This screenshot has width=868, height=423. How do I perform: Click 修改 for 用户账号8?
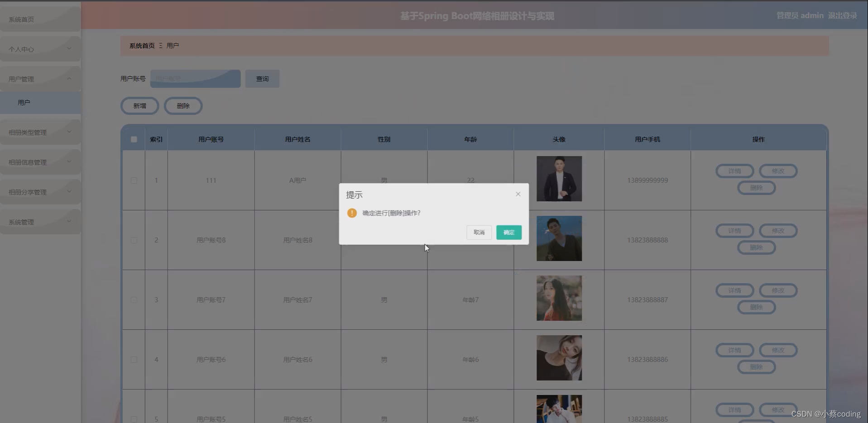(778, 231)
